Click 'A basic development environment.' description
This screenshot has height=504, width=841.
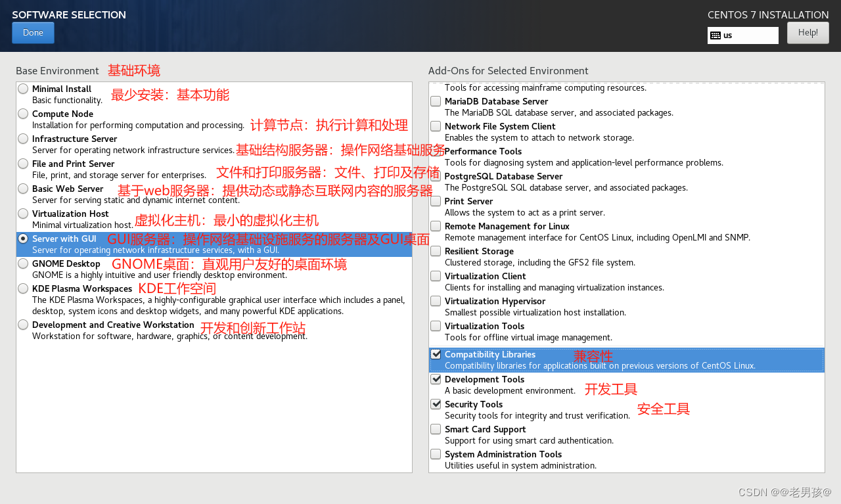pyautogui.click(x=510, y=391)
